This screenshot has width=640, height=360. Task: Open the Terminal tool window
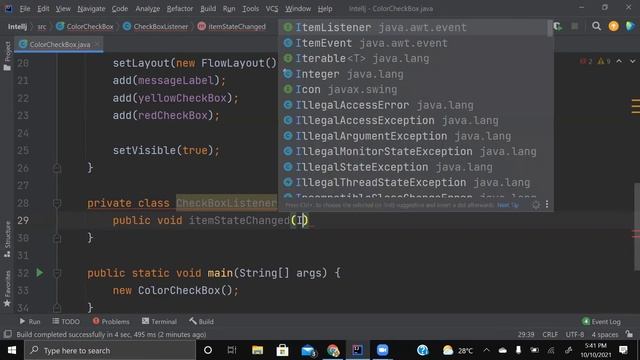click(x=159, y=322)
